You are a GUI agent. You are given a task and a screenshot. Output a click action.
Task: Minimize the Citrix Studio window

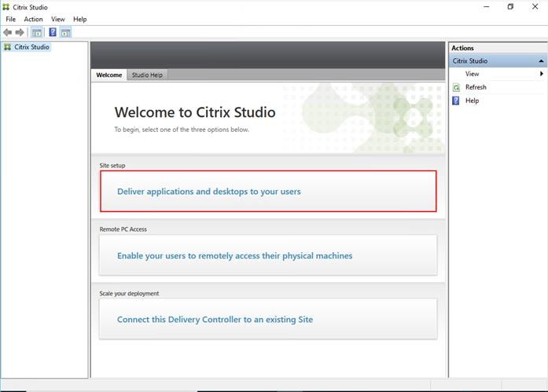[x=486, y=7]
